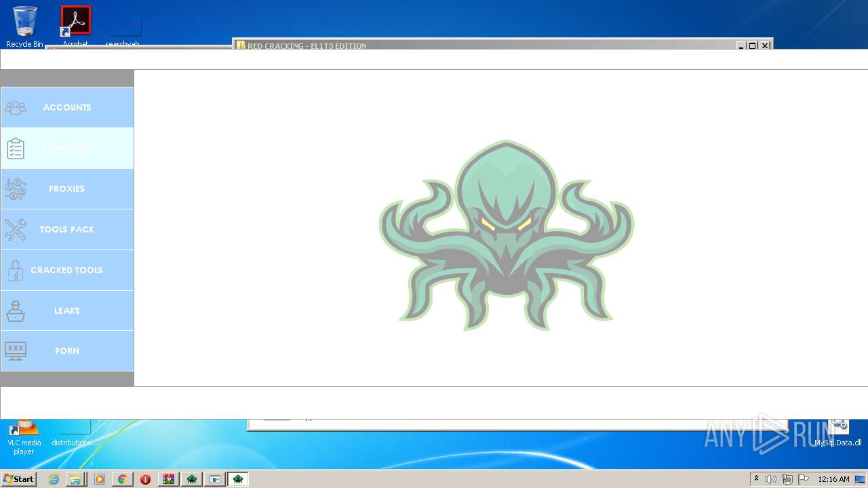Maximize the RED CRACKING background window
868x488 pixels.
[x=752, y=45]
